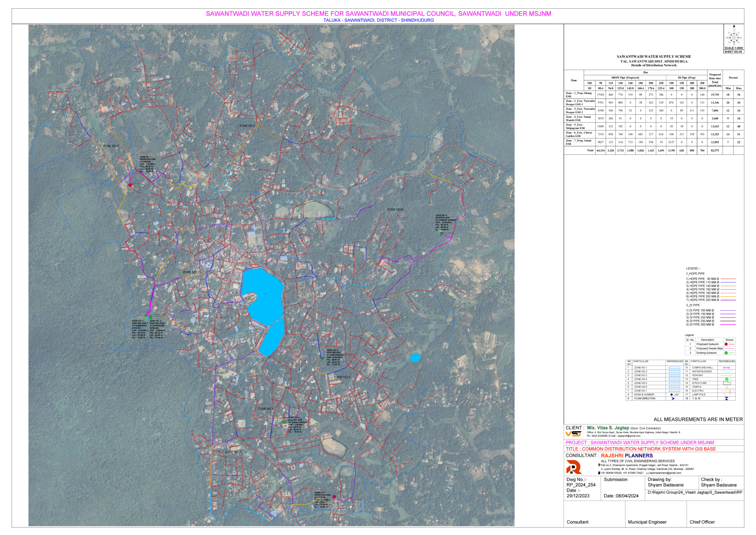Viewport: 756px width, 535px height.
Task: Click the ZONE NO.6 label on the map
Action: click(x=395, y=209)
